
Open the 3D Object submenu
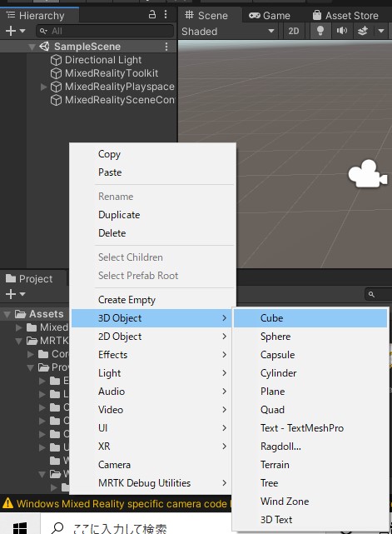(x=152, y=318)
